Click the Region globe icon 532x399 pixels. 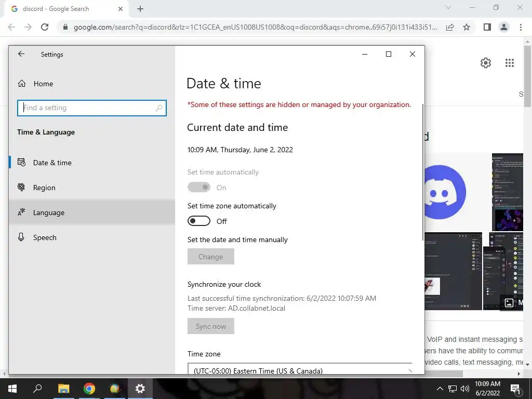21,187
